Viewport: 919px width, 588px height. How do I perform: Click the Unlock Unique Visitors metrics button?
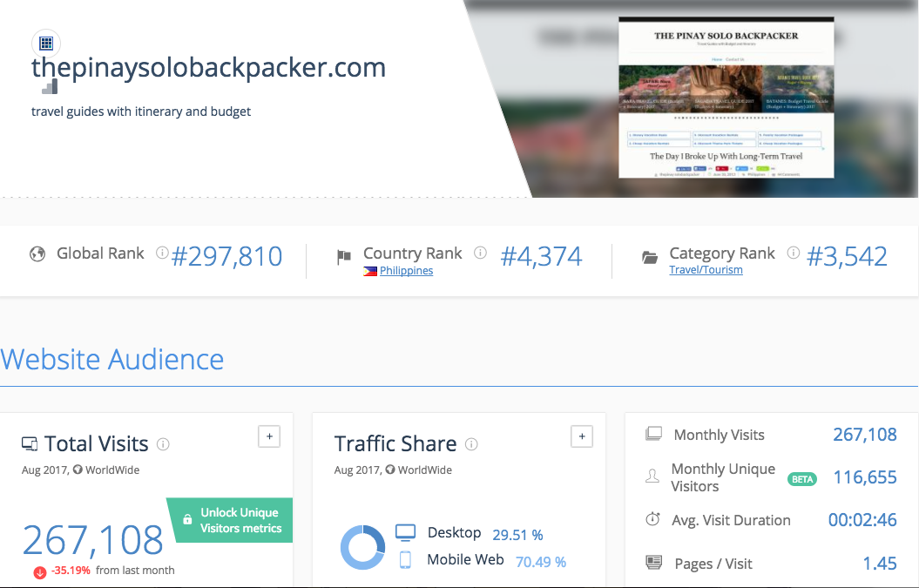tap(230, 520)
